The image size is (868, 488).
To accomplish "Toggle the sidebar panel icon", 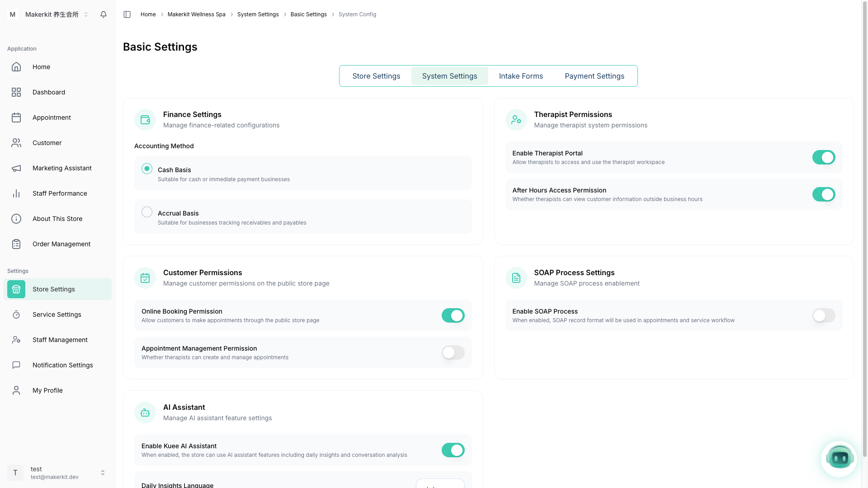I will 127,14.
